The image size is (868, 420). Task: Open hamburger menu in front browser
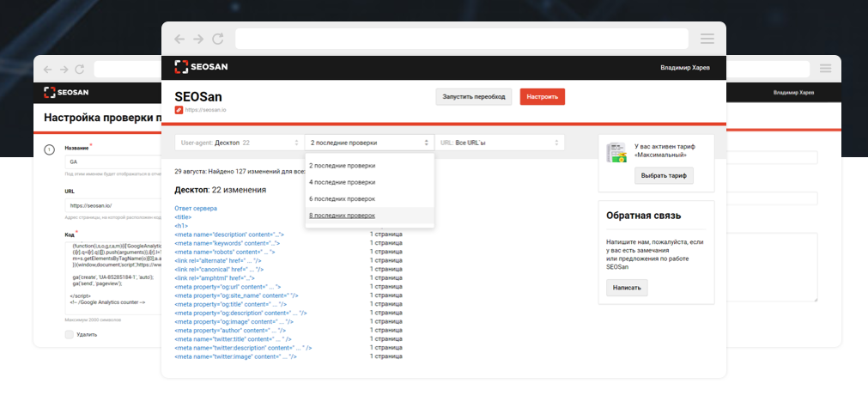coord(707,39)
